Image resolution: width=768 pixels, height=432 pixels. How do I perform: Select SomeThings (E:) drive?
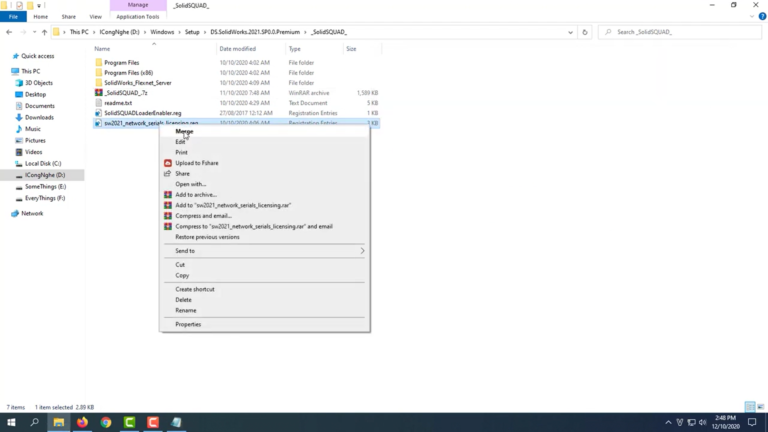click(x=46, y=187)
